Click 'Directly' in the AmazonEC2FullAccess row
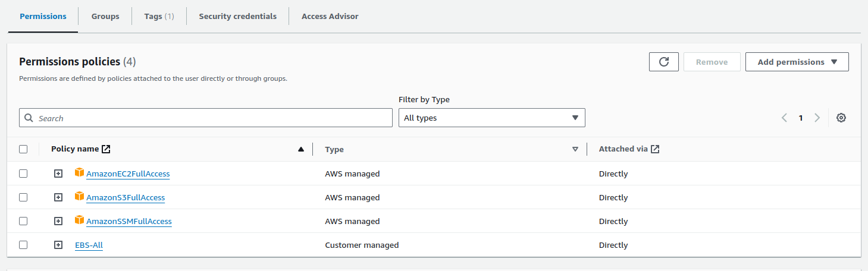868x271 pixels. point(613,174)
